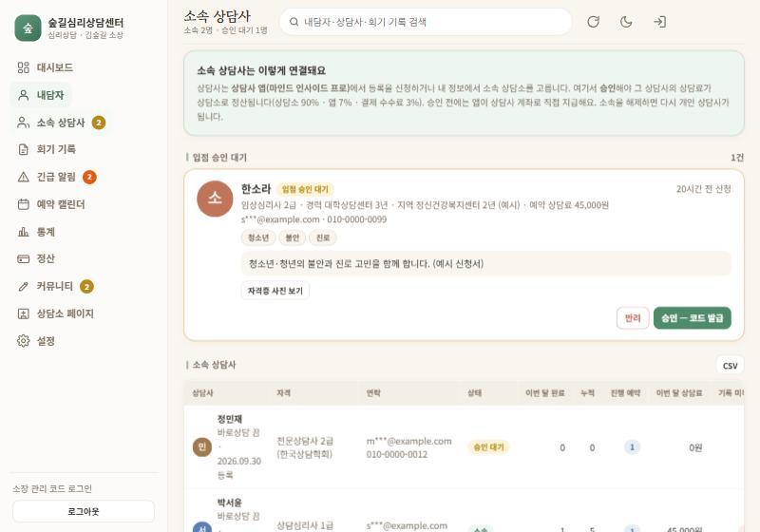Image resolution: width=760 pixels, height=532 pixels.
Task: Click the refresh icon in header
Action: point(593,22)
